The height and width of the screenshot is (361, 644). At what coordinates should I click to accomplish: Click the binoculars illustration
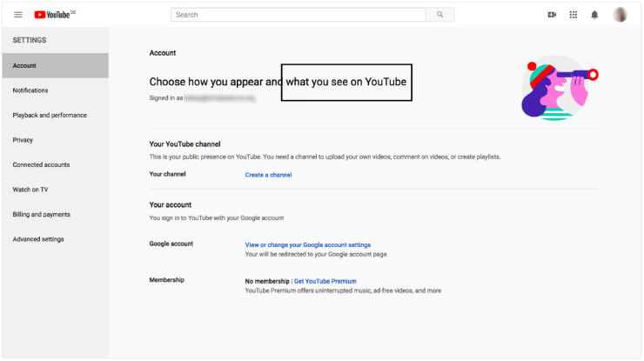coord(560,88)
